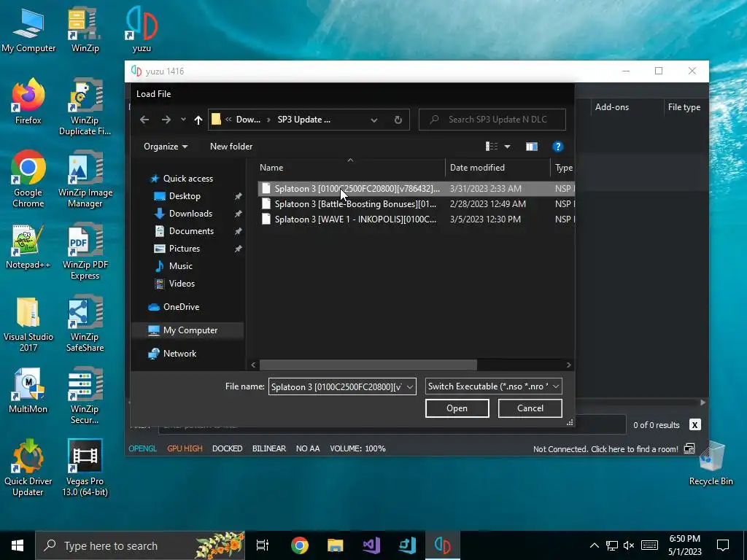
Task: Go back in the Load File dialog
Action: [x=144, y=120]
